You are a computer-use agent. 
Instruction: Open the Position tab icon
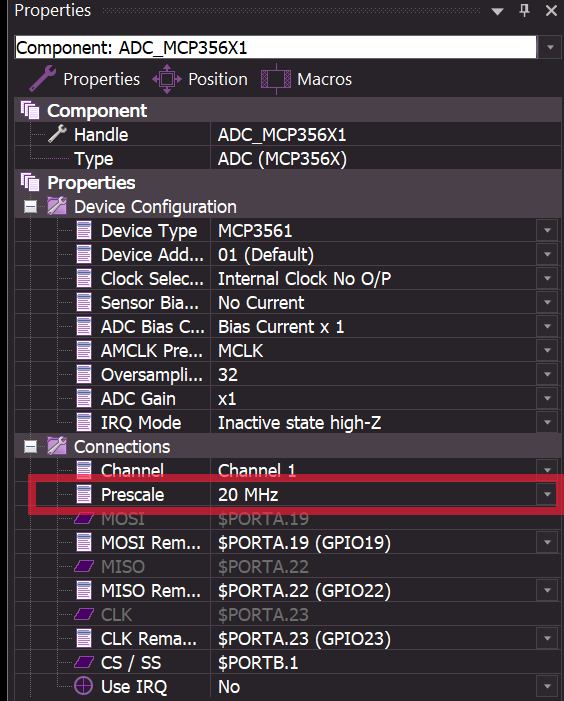(x=167, y=79)
